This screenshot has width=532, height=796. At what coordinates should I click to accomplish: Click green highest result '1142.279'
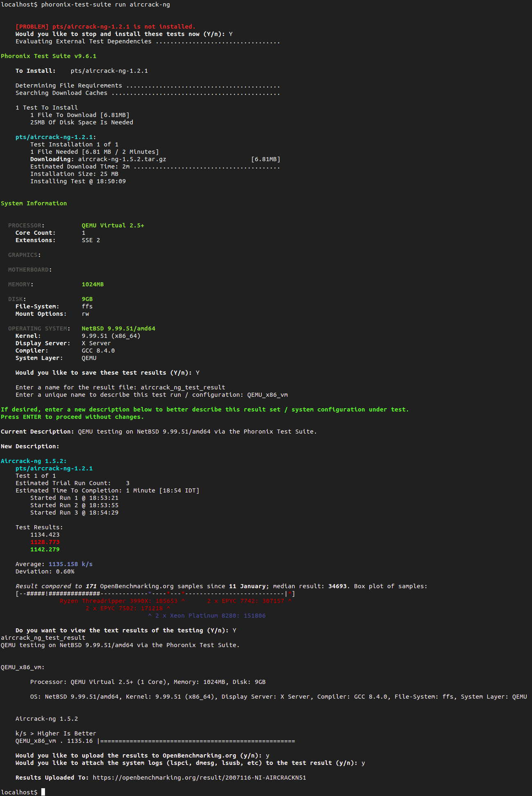[45, 550]
